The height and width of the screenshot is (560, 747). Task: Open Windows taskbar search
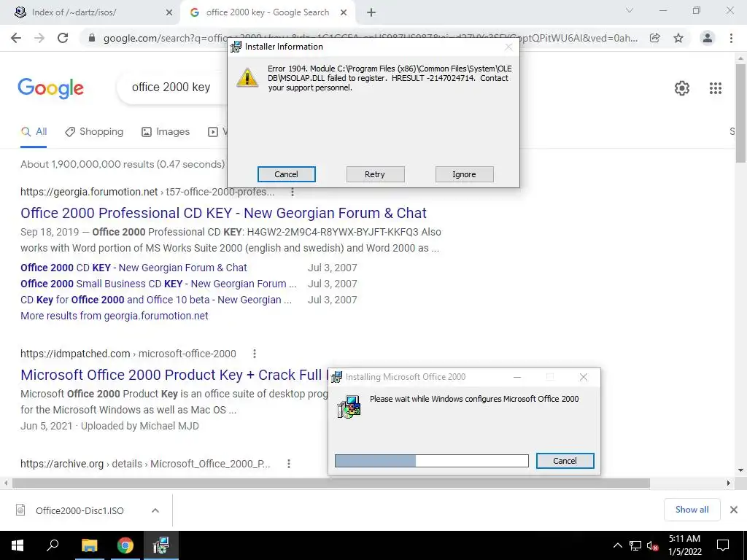click(x=53, y=545)
